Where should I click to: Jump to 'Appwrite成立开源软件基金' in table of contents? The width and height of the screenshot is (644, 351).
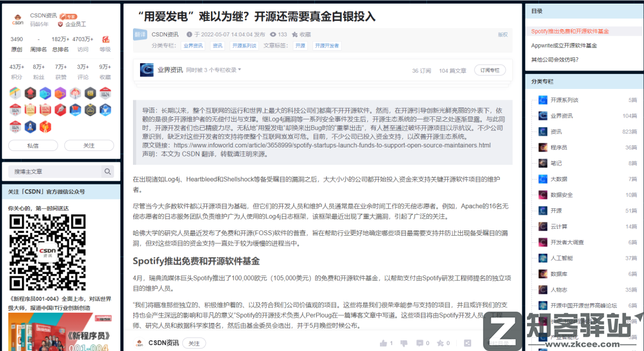pyautogui.click(x=563, y=45)
